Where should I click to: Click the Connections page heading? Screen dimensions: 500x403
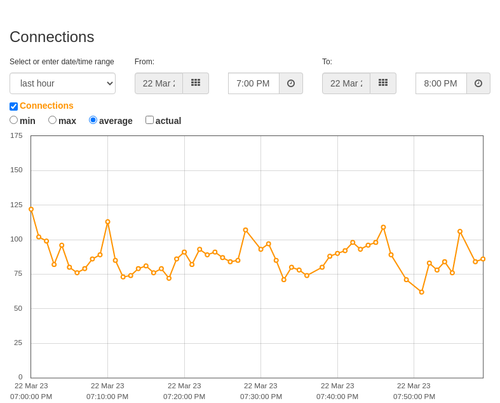[x=52, y=37]
